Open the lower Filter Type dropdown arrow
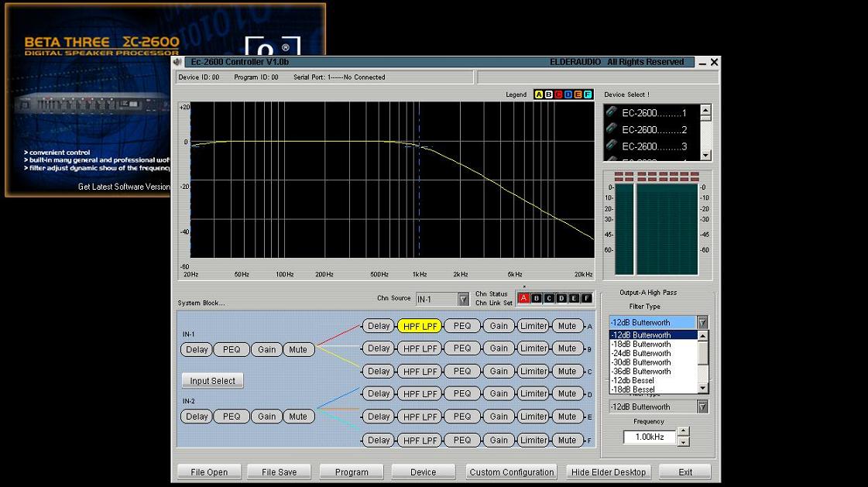 click(702, 406)
